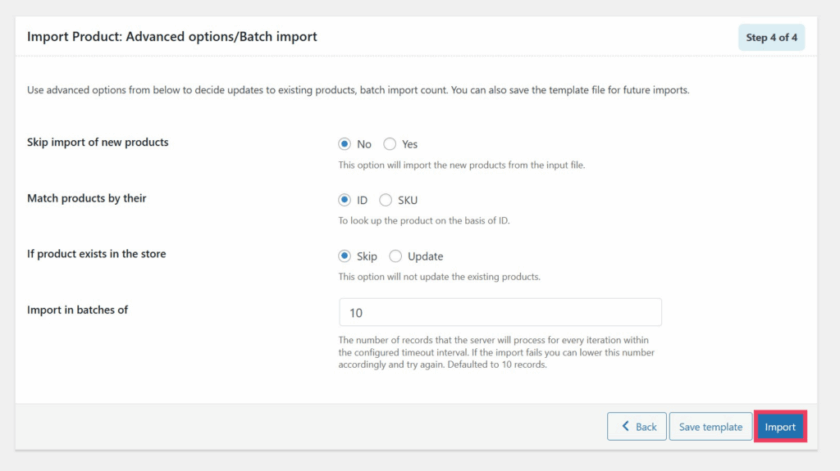Choose "Yes" to skip importing new products

[x=390, y=144]
